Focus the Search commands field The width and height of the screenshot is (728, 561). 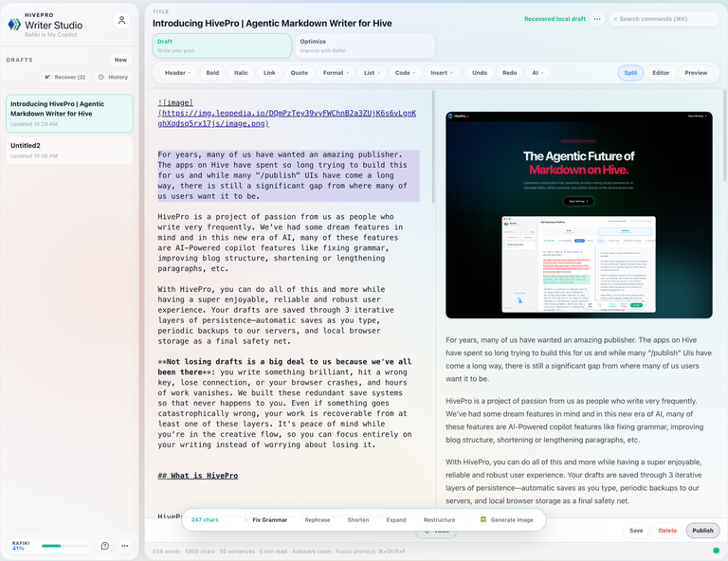pyautogui.click(x=664, y=19)
